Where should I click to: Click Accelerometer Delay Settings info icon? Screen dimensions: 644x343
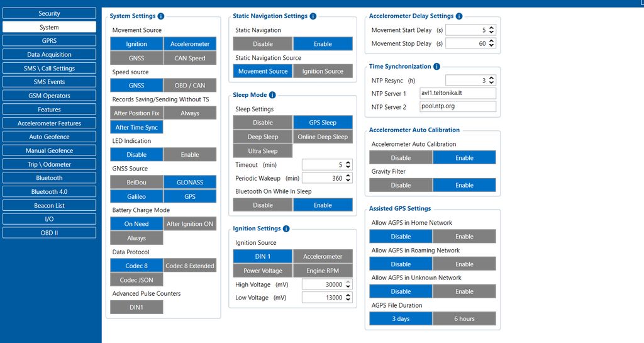pyautogui.click(x=459, y=16)
